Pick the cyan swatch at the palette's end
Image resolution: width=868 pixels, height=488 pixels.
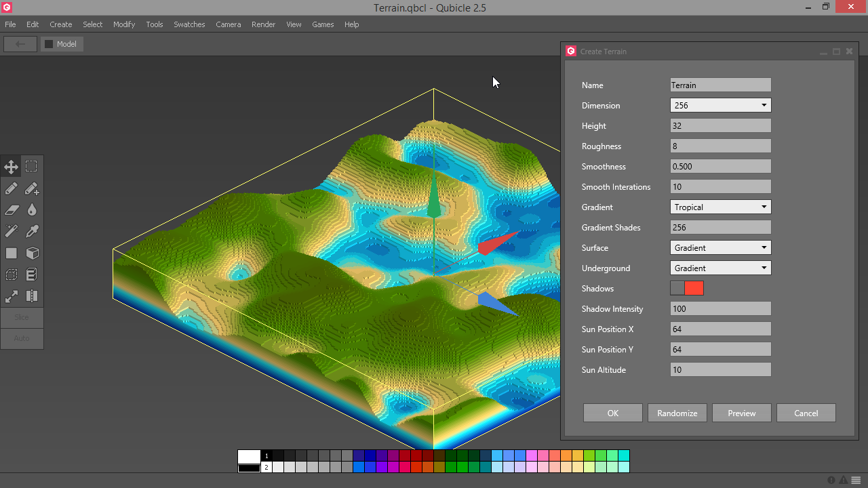(x=624, y=455)
